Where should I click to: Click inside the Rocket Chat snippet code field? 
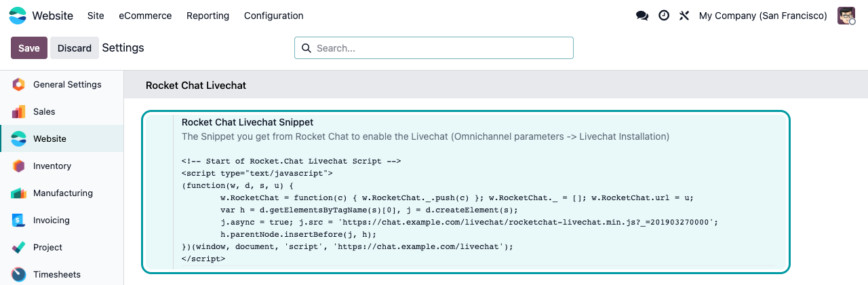click(478, 210)
